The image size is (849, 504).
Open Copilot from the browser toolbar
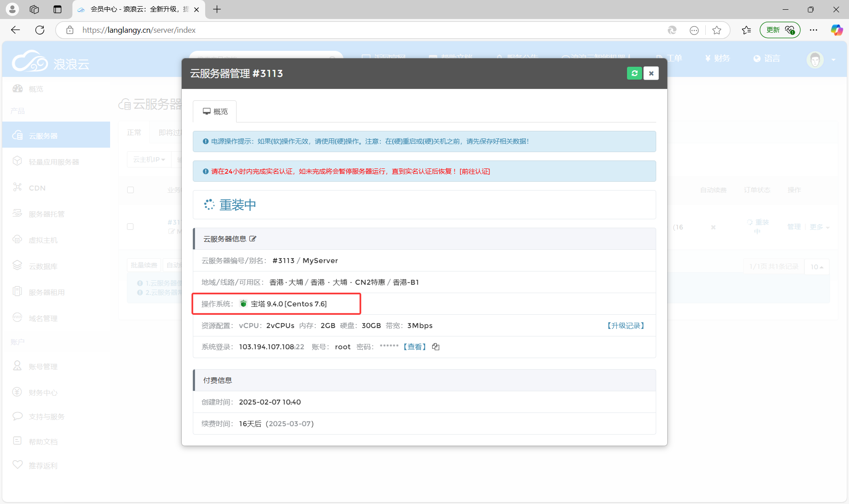[x=836, y=30]
